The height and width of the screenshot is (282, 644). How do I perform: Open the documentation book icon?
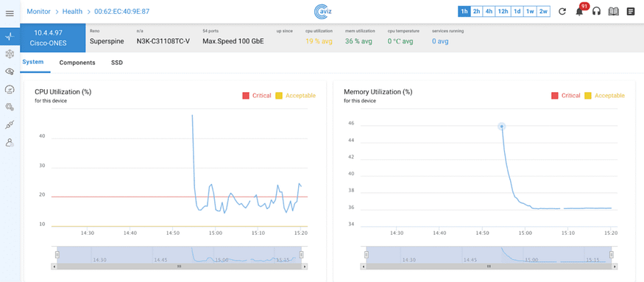click(x=614, y=12)
